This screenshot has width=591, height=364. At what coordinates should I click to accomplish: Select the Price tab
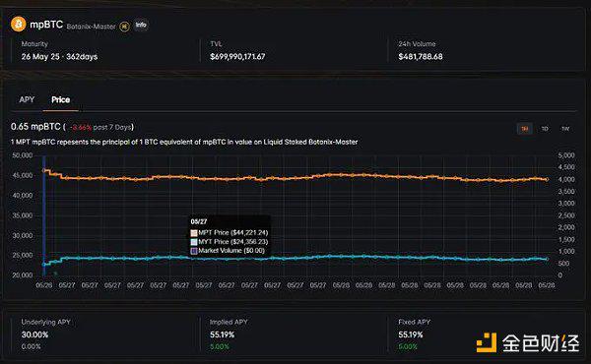pos(61,99)
